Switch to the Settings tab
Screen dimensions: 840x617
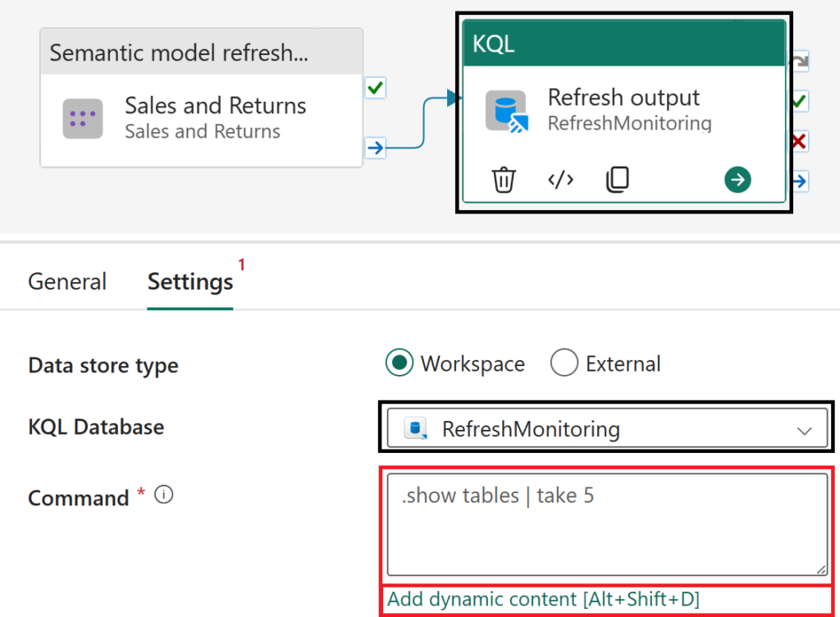pyautogui.click(x=190, y=282)
